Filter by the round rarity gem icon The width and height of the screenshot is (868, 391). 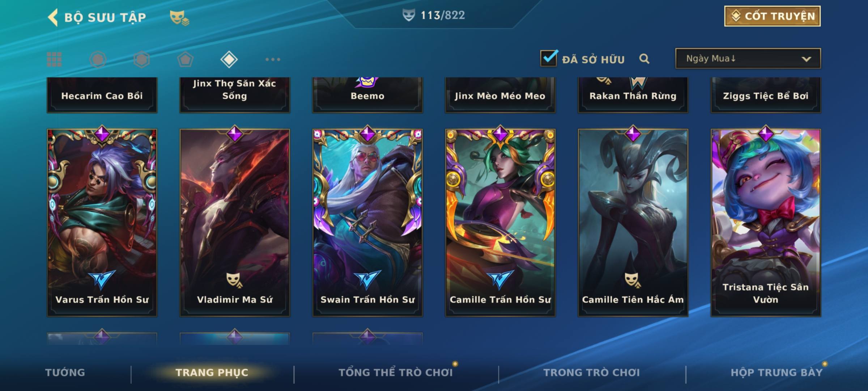coord(98,59)
